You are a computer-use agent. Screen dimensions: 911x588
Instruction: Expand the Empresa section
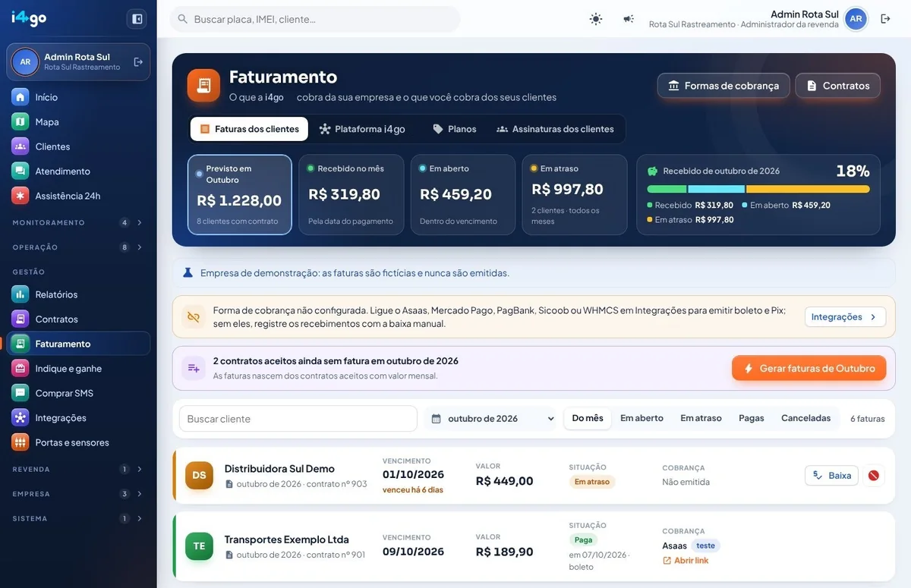tap(78, 494)
